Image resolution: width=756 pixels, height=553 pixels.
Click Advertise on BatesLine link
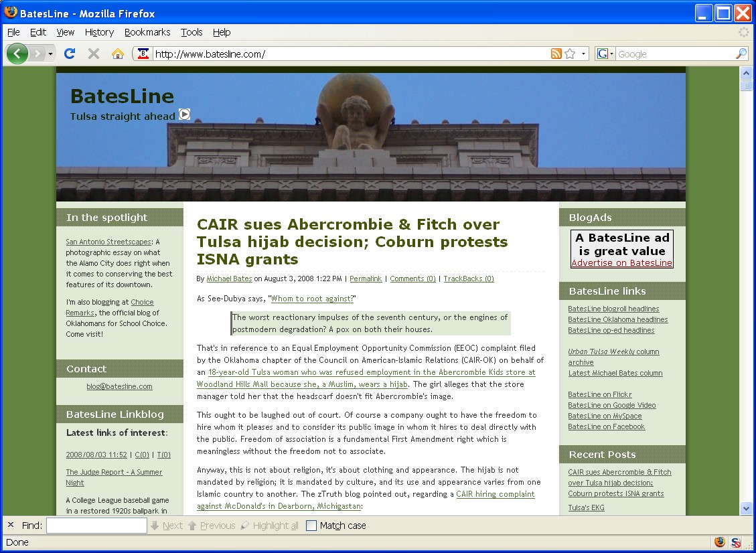[x=621, y=262]
